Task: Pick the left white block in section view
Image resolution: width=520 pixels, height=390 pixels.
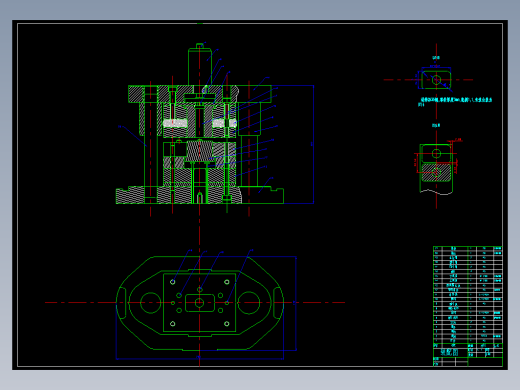Action: [175, 123]
